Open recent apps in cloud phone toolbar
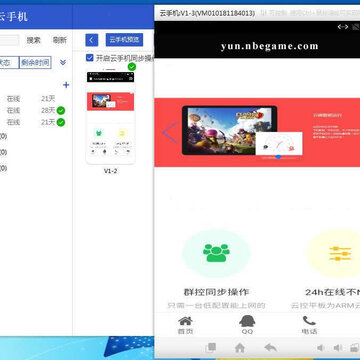This screenshot has height=360, width=360. [211, 348]
